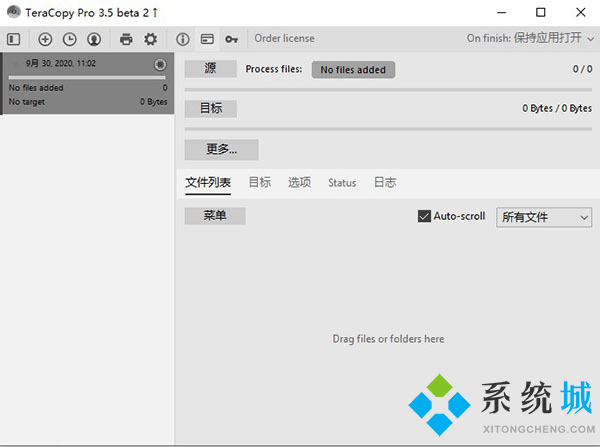Select the 9月 30, 2020 task entry
Screen dimensions: 600x447
(87, 83)
